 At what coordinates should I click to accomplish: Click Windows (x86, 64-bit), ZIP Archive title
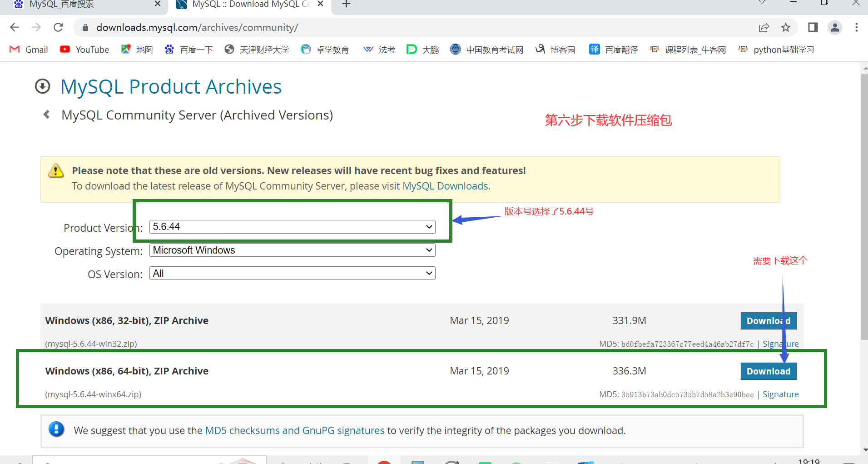tap(127, 371)
